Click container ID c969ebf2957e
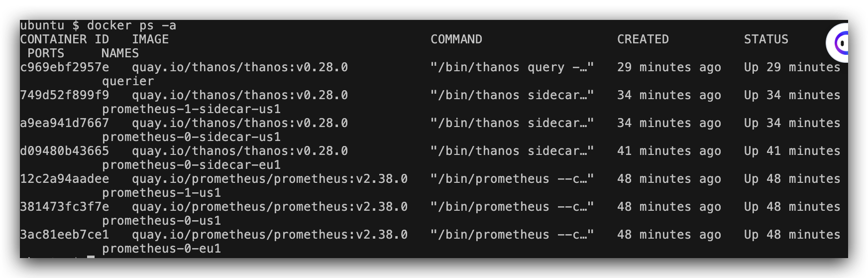The width and height of the screenshot is (868, 278). pos(64,67)
